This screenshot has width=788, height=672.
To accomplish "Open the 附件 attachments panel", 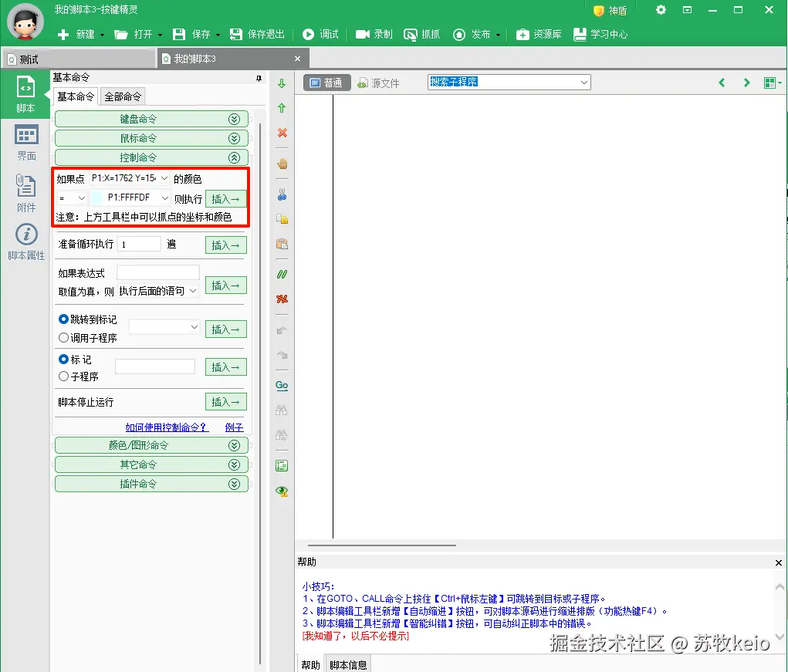I will pos(26,194).
